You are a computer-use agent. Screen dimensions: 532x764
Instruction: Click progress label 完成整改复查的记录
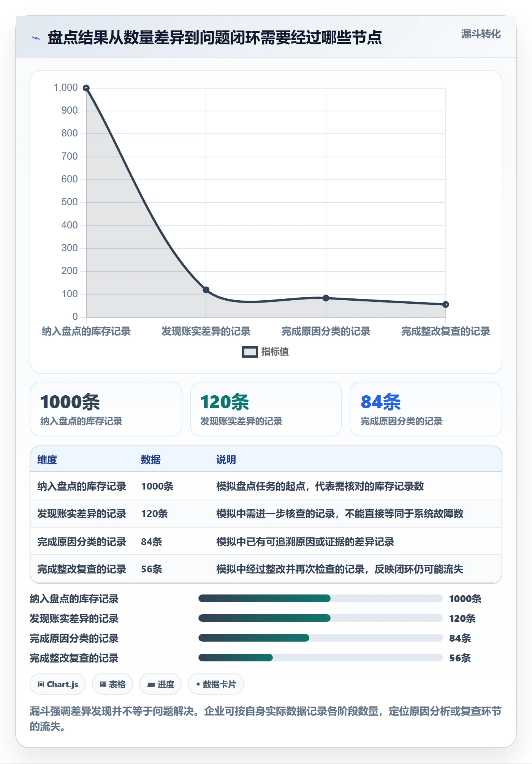point(74,658)
